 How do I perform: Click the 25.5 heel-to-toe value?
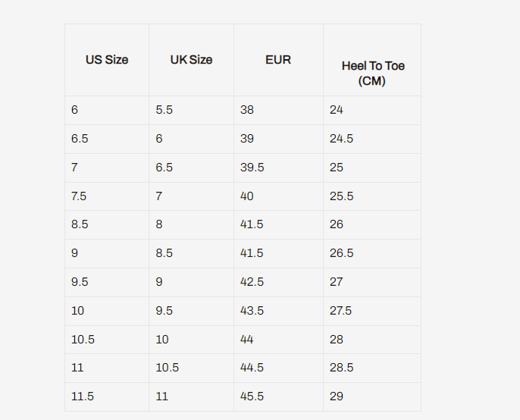point(341,196)
